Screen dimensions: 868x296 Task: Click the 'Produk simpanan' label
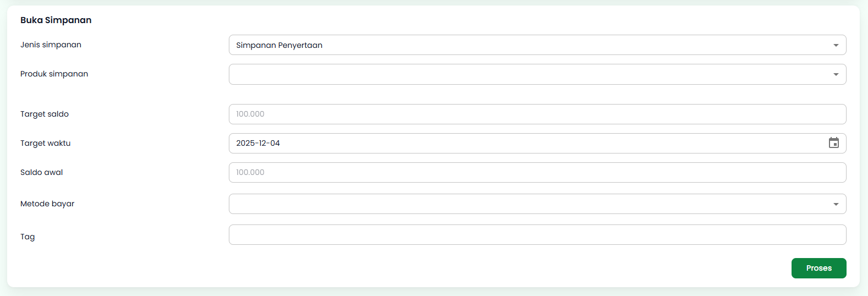pos(54,74)
